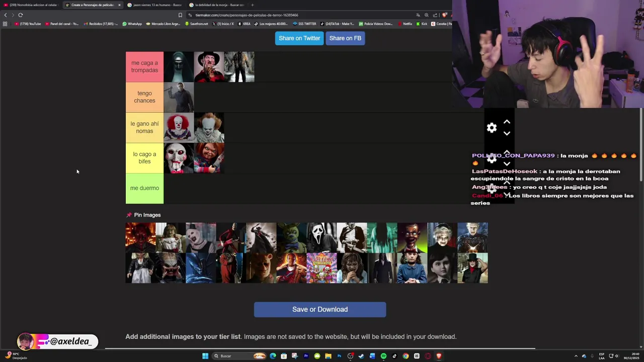Select the Winnie the Pooh horror image
This screenshot has width=644, height=362.
tap(261, 268)
